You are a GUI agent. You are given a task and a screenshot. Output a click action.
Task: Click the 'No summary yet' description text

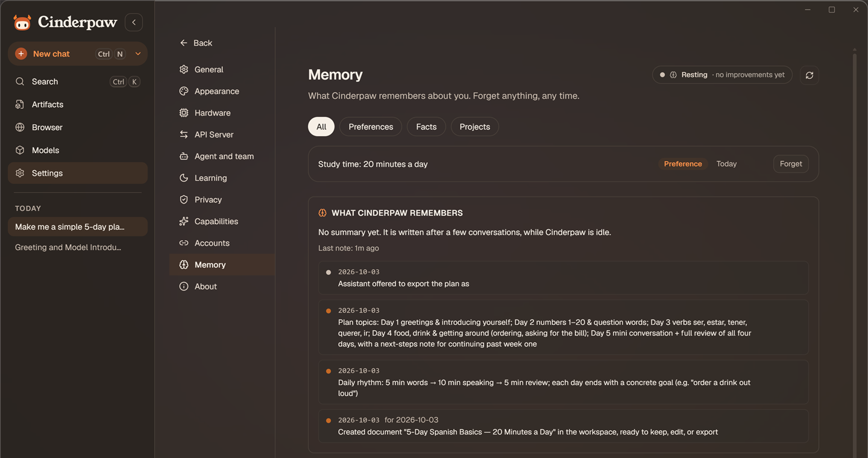(464, 232)
